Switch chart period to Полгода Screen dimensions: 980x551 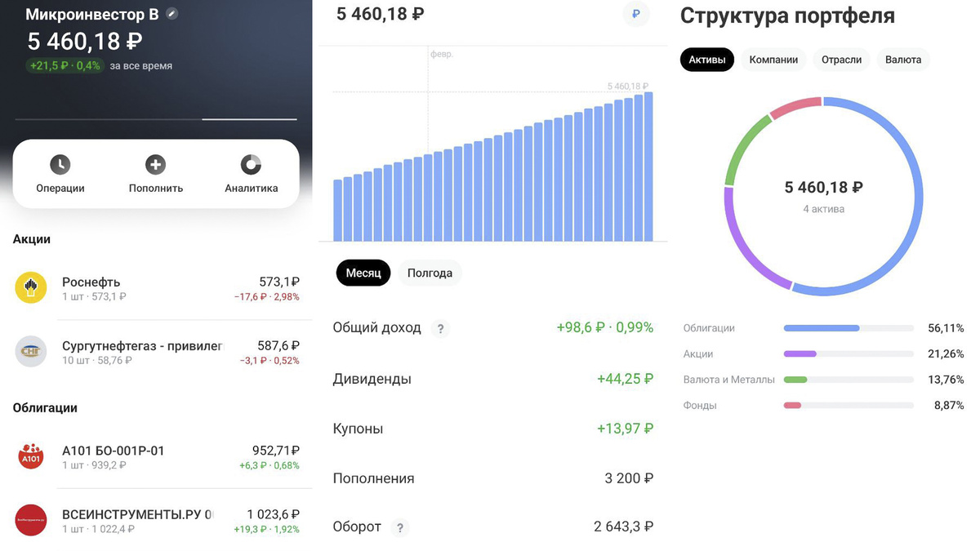(x=430, y=273)
